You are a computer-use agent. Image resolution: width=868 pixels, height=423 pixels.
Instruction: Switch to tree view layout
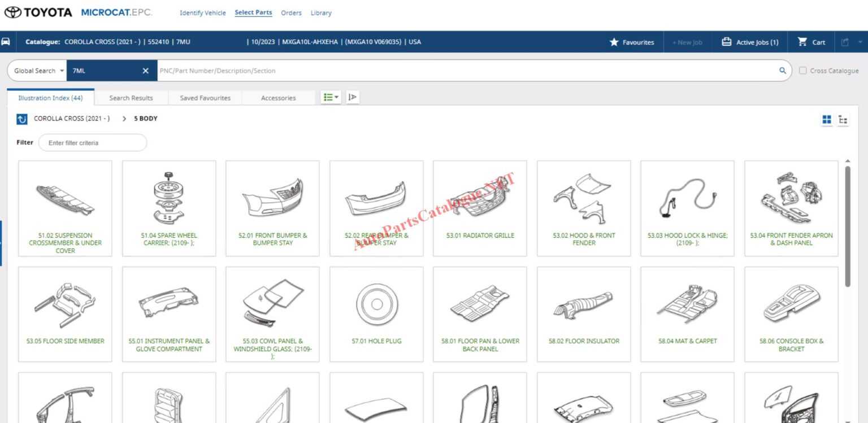coord(844,119)
